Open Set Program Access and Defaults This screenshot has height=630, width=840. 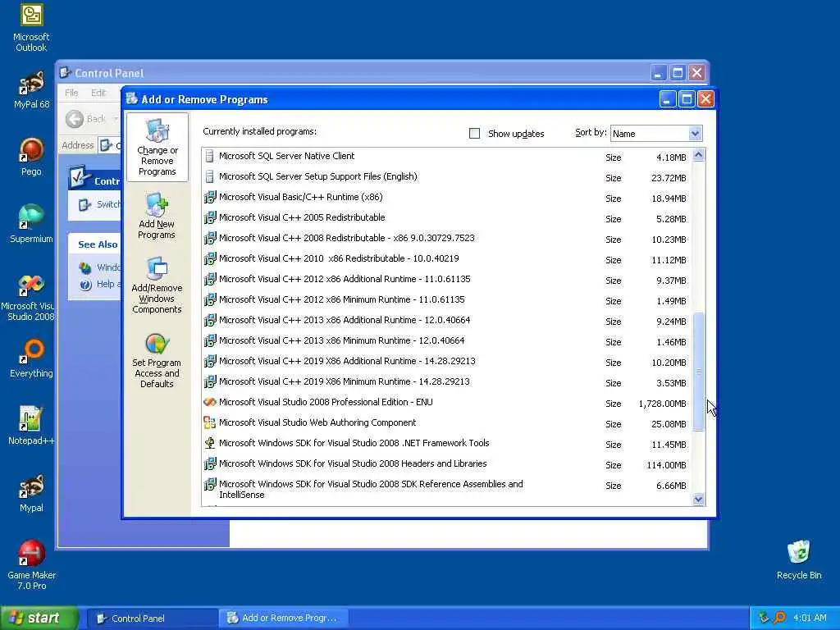157,360
